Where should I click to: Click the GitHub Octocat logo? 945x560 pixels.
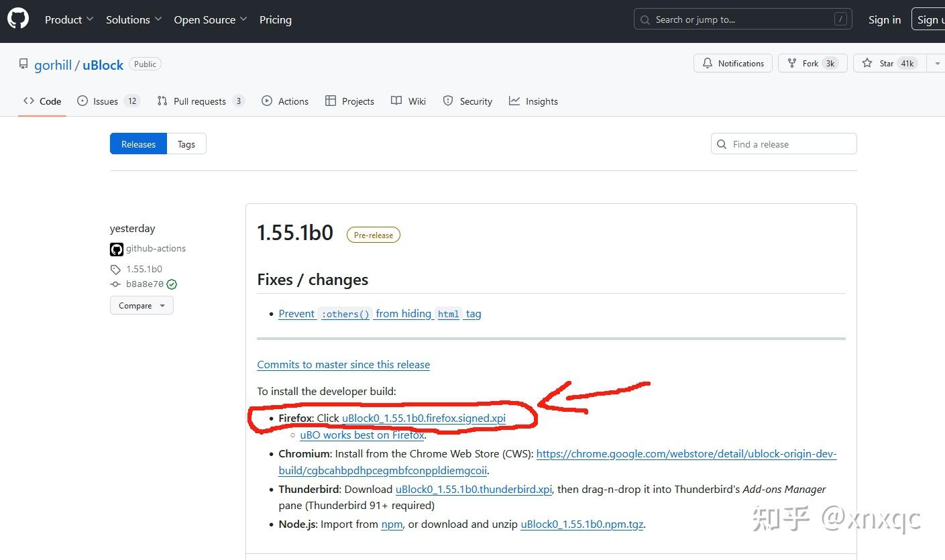[17, 18]
